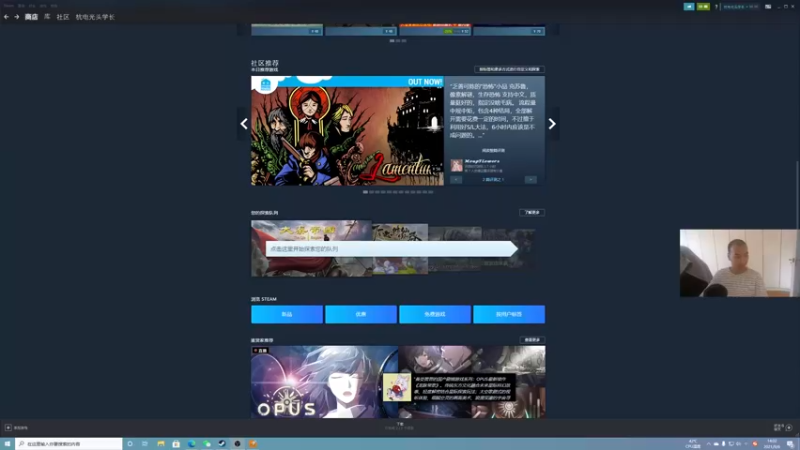The image size is (800, 450).
Task: Show previous community recommendation with left arrow
Action: [244, 123]
